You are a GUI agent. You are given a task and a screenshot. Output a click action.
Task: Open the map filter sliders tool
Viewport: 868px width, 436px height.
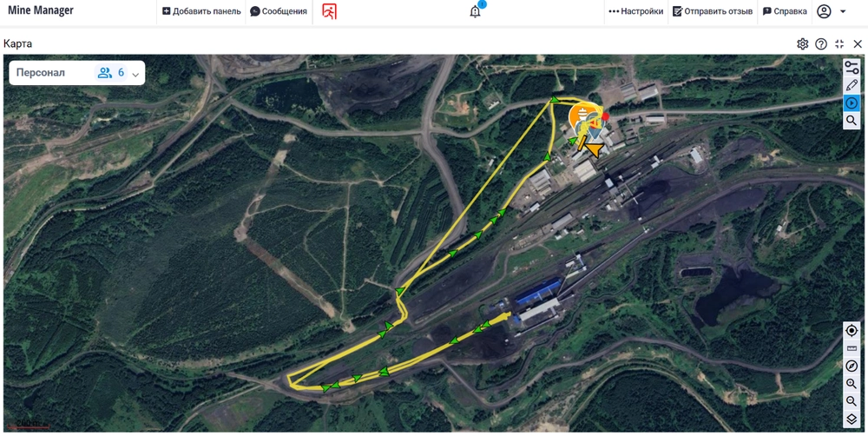tap(852, 67)
